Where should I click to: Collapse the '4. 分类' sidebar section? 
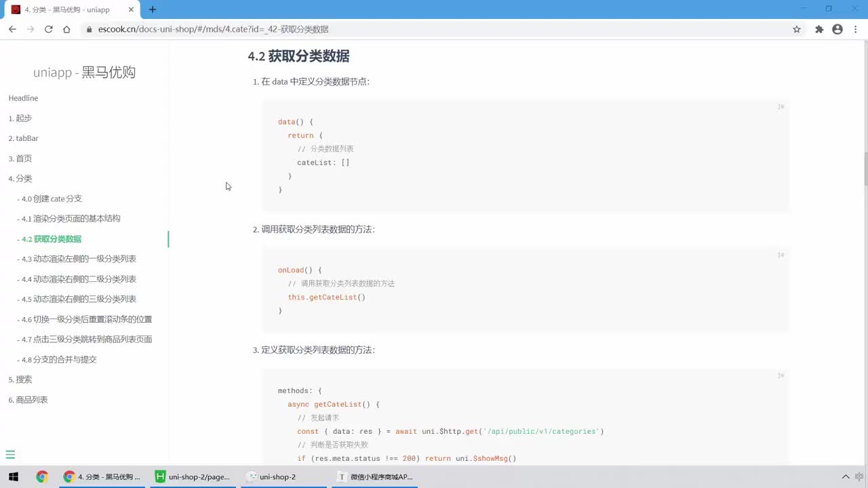[x=20, y=178]
